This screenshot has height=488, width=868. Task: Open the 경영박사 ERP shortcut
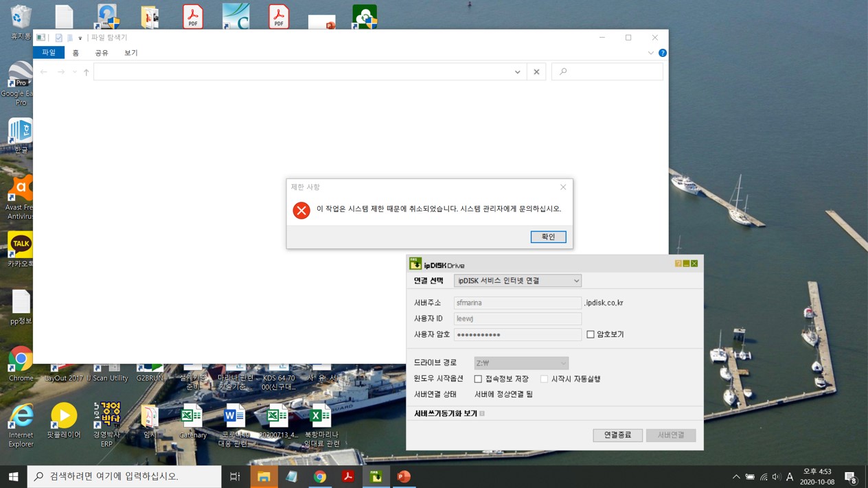pos(106,426)
